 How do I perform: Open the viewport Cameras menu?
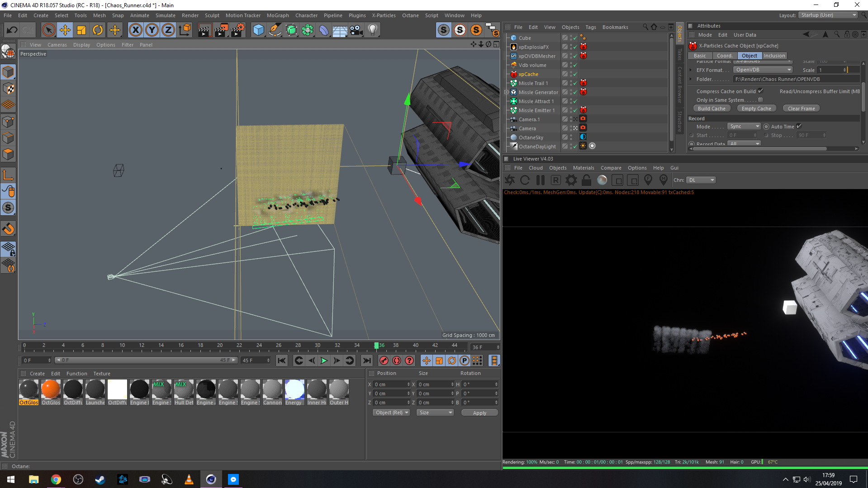(x=57, y=45)
